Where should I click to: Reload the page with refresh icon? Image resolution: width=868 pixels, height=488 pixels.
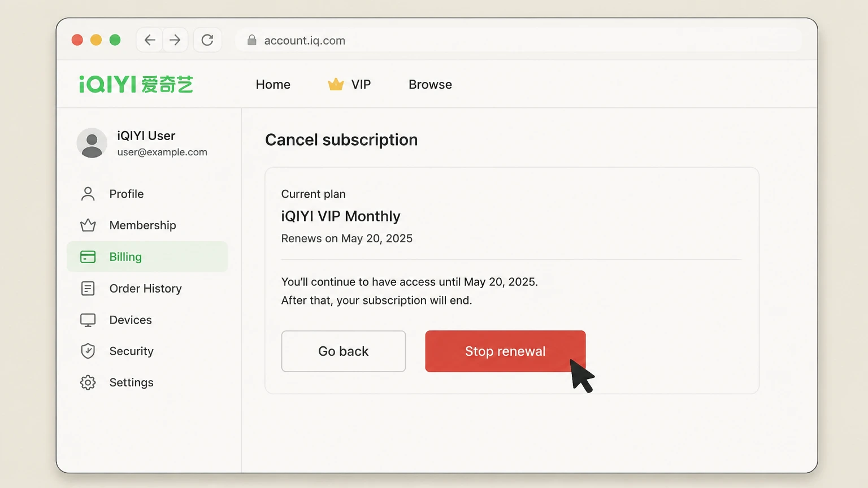click(207, 40)
